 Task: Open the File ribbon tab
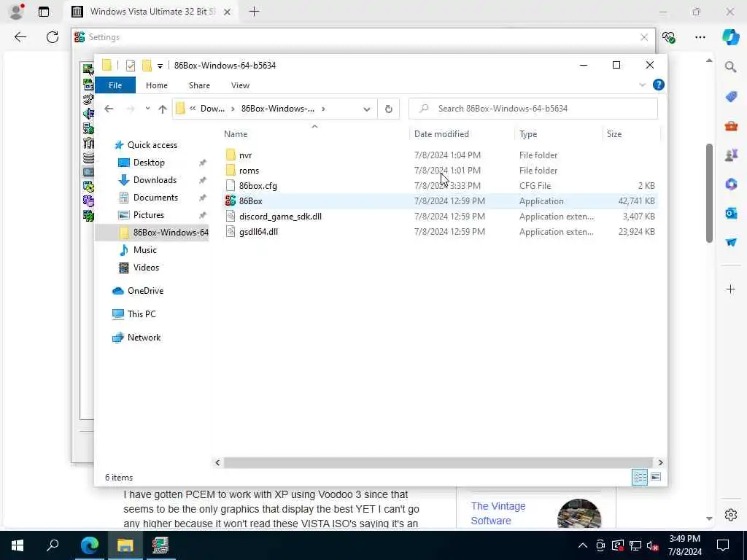(115, 85)
